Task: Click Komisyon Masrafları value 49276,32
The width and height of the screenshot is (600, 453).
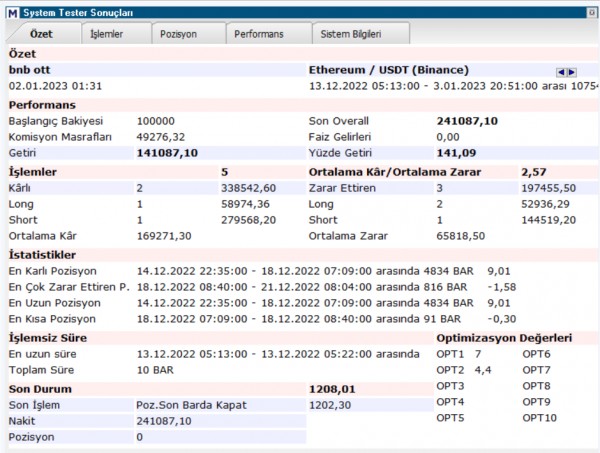Action: click(x=161, y=137)
